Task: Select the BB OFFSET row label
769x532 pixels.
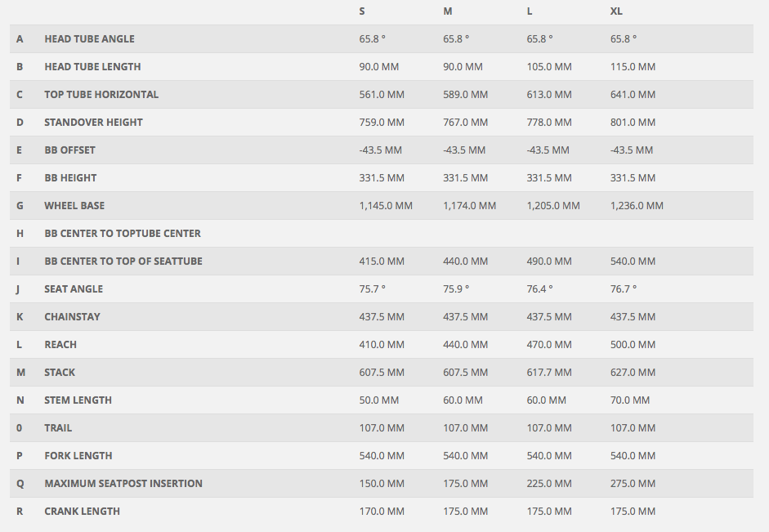Action: click(x=69, y=150)
